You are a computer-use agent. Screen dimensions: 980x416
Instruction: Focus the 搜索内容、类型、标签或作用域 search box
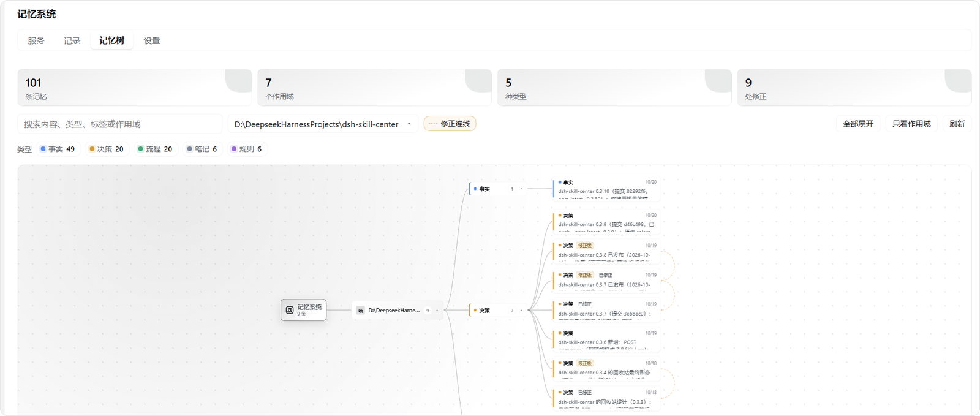tap(120, 124)
